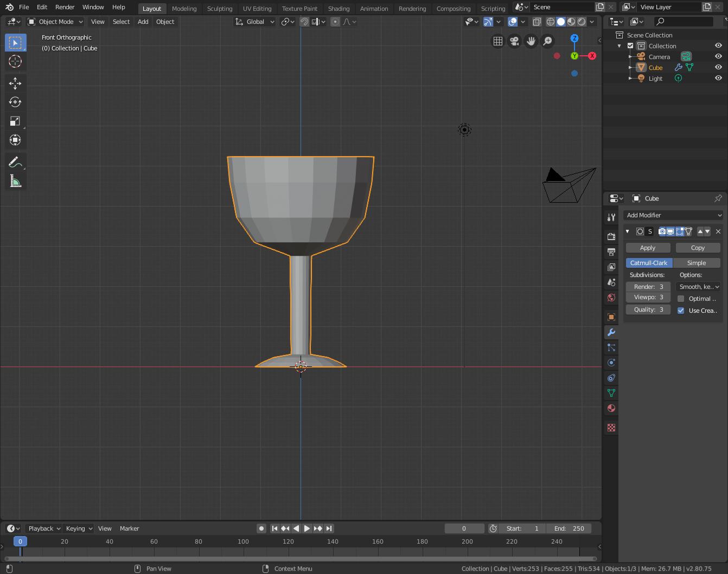The width and height of the screenshot is (728, 574).
Task: Open the Object Mode dropdown
Action: [55, 22]
